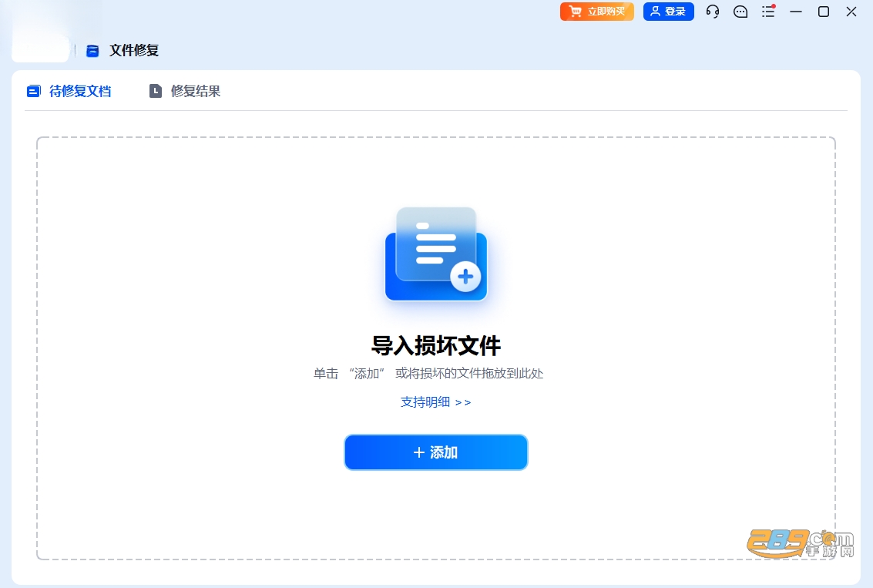Click the 导入损坏文件 heading in drop zone
Viewport: 873px width, 588px height.
(x=436, y=346)
